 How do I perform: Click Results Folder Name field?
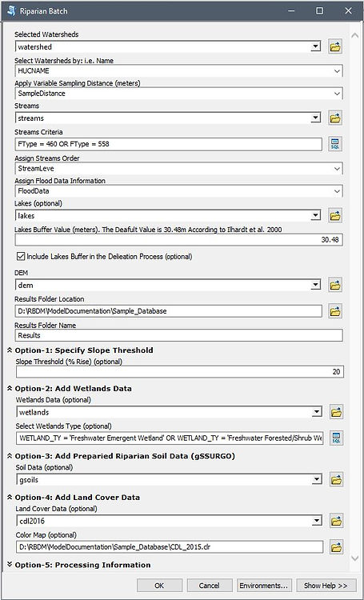(178, 335)
